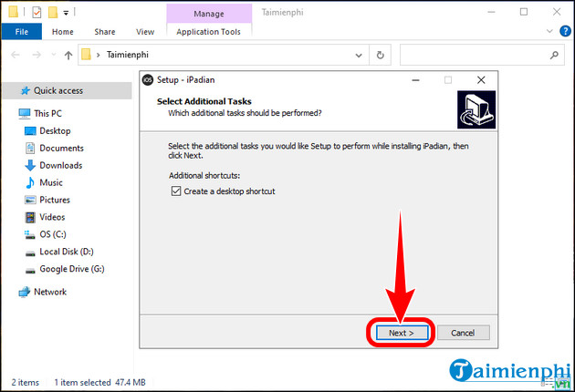575x392 pixels.
Task: Select Quick access in navigation pane
Action: pos(68,90)
